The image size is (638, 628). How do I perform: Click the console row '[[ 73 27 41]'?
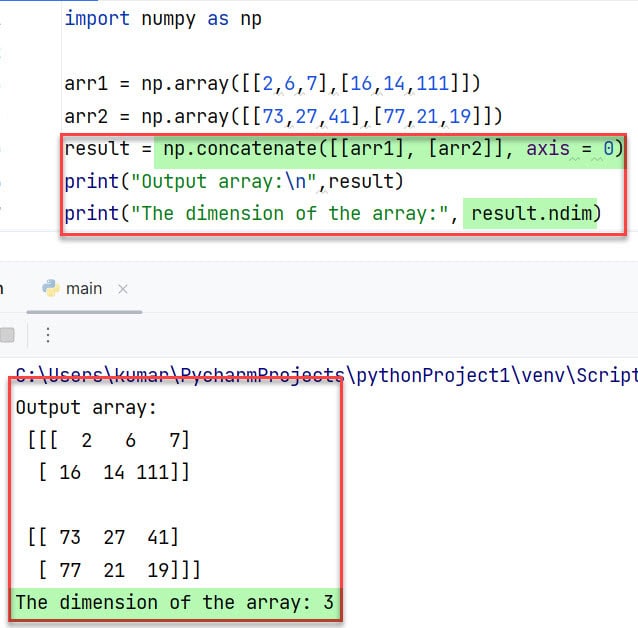point(103,537)
